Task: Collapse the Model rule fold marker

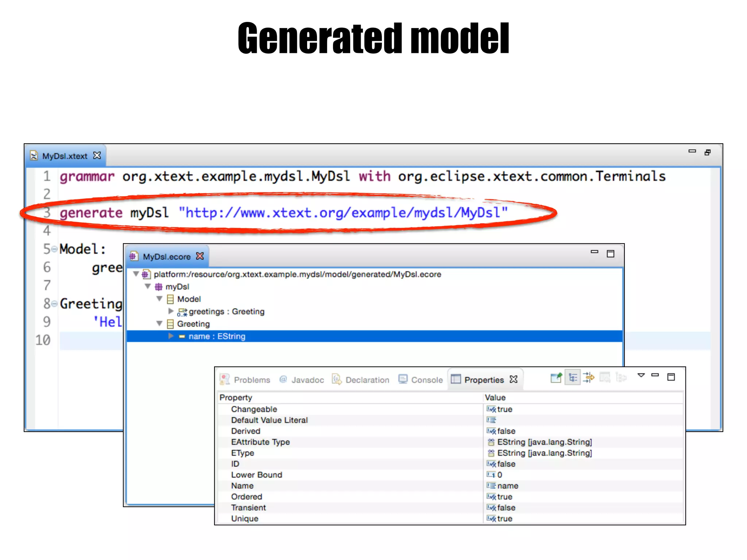Action: pos(54,249)
